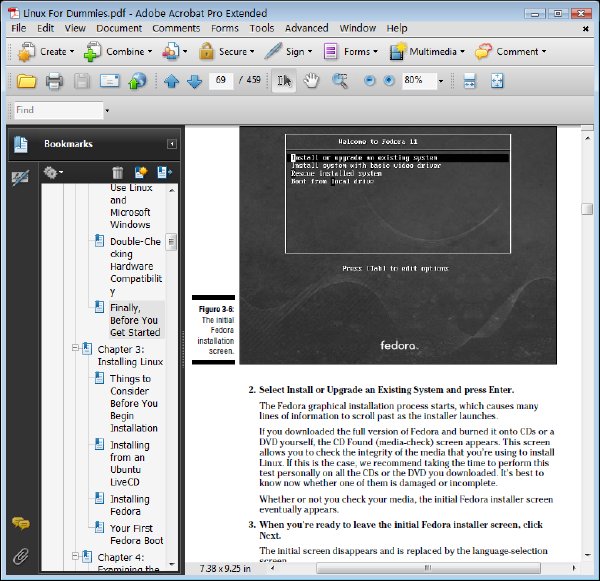Viewport: 600px width, 581px height.
Task: Click the upload to web globe icon
Action: pyautogui.click(x=137, y=81)
